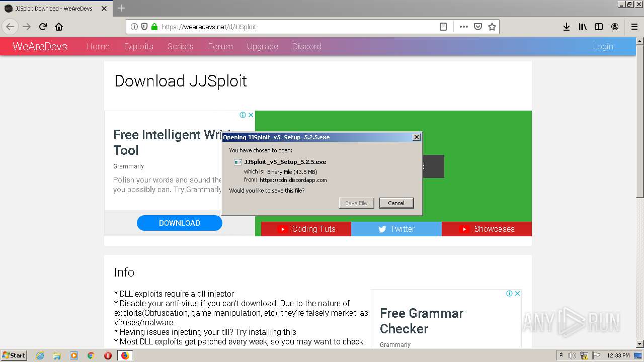Close the Opening JJSploit dialog with X

(416, 137)
